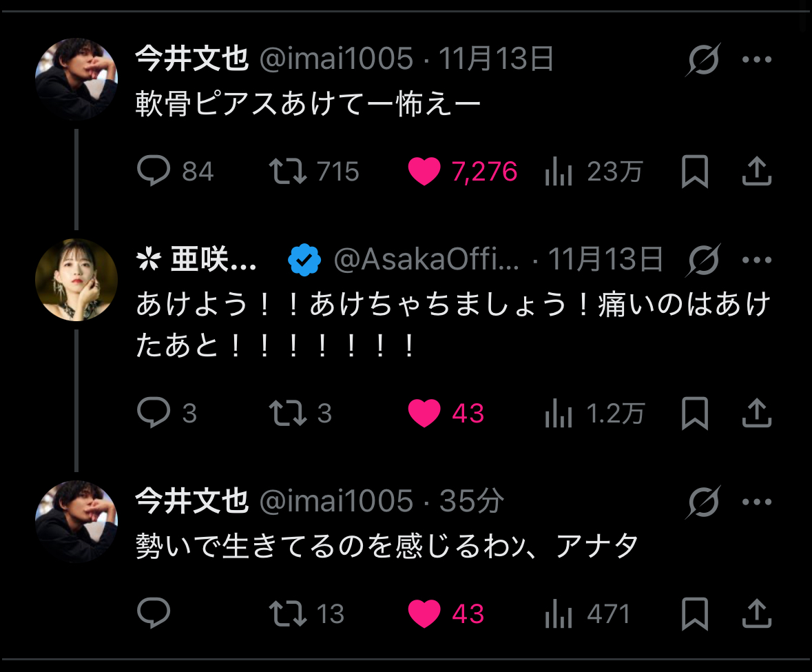Share 亜咲's reply tweet
The width and height of the screenshot is (812, 672).
click(x=756, y=413)
